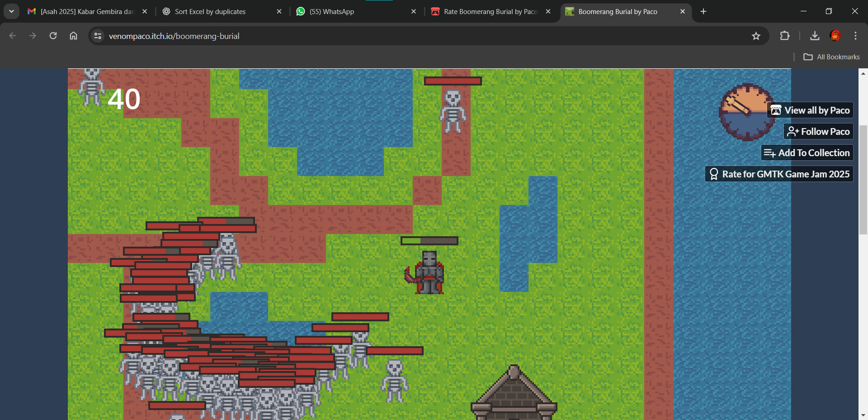
Task: Go back to the previous page
Action: point(13,36)
